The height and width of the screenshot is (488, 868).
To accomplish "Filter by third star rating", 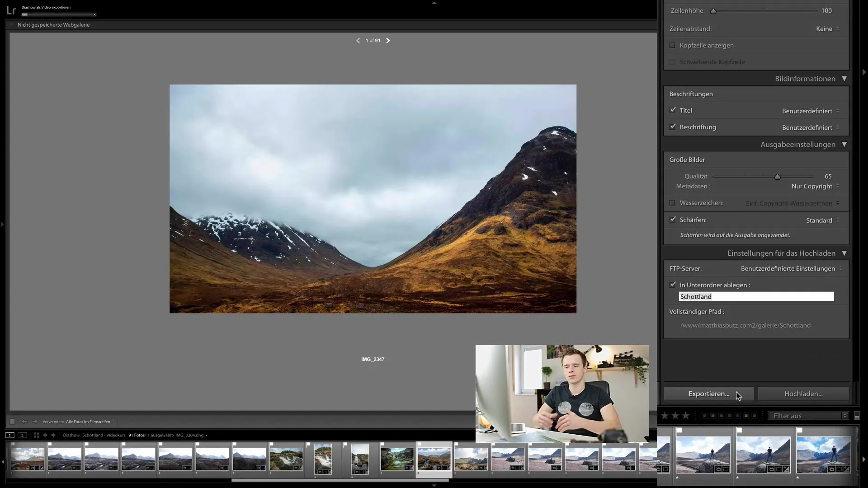I will tap(686, 416).
